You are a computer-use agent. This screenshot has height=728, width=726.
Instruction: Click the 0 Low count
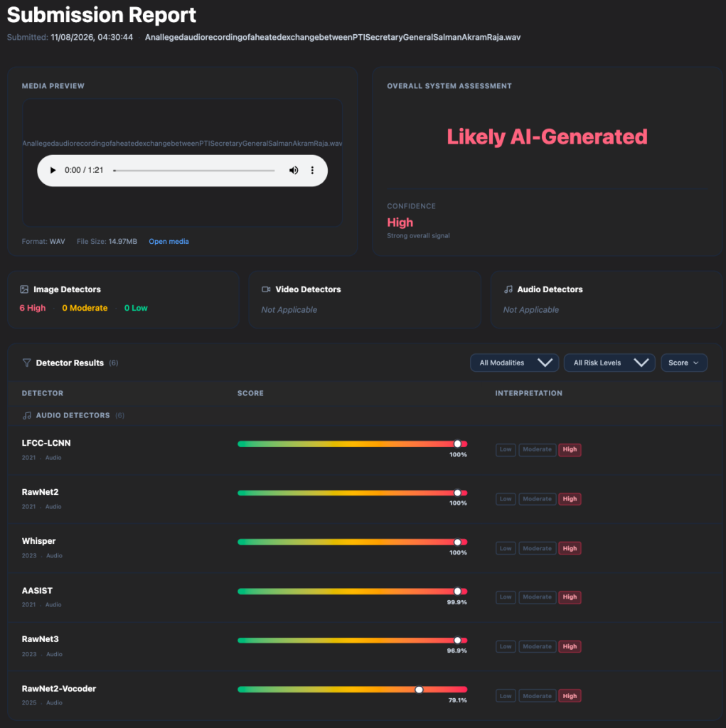tap(136, 308)
